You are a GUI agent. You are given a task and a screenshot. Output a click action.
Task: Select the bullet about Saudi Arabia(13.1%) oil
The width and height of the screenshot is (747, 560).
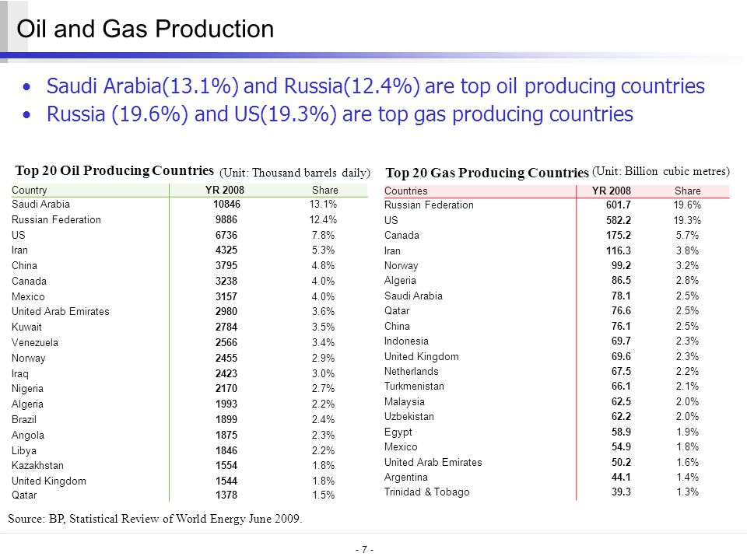tap(375, 86)
